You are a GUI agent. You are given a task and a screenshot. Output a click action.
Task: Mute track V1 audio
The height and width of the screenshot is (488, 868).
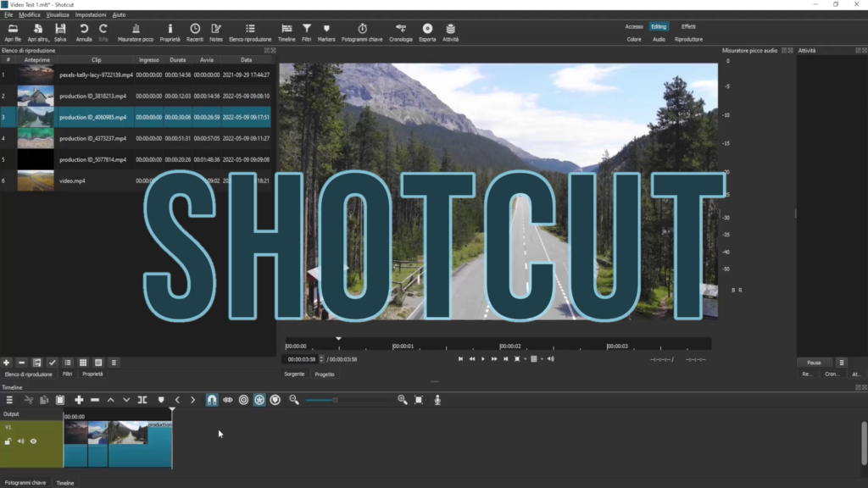click(20, 441)
